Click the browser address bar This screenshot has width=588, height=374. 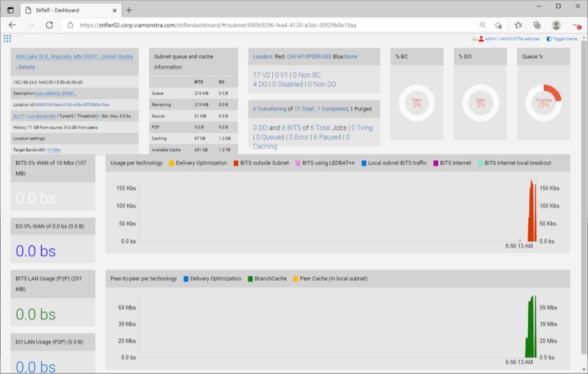coord(270,25)
